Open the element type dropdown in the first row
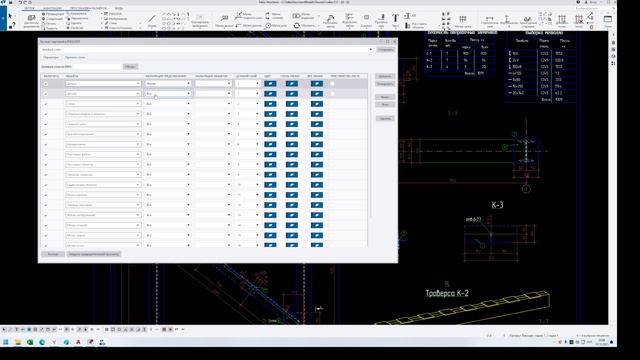This screenshot has height=360, width=640. 103,84
